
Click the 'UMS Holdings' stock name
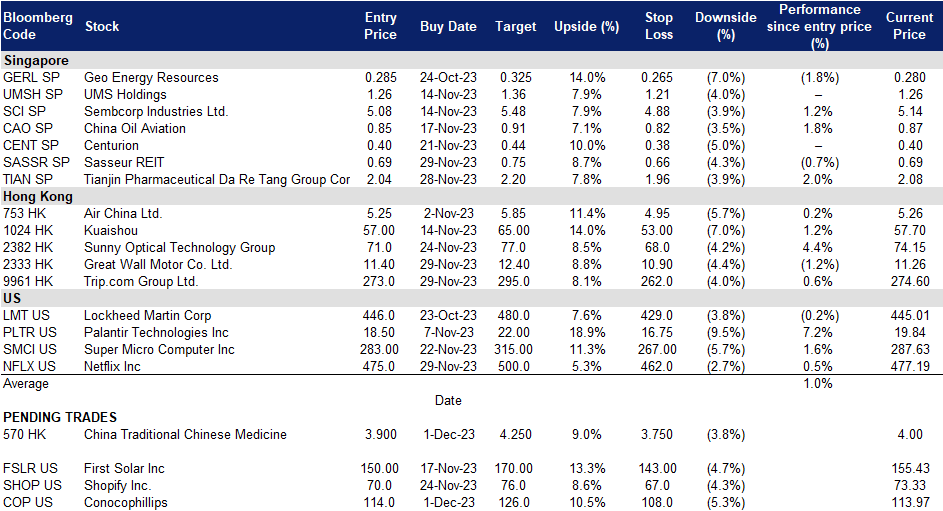[x=125, y=94]
